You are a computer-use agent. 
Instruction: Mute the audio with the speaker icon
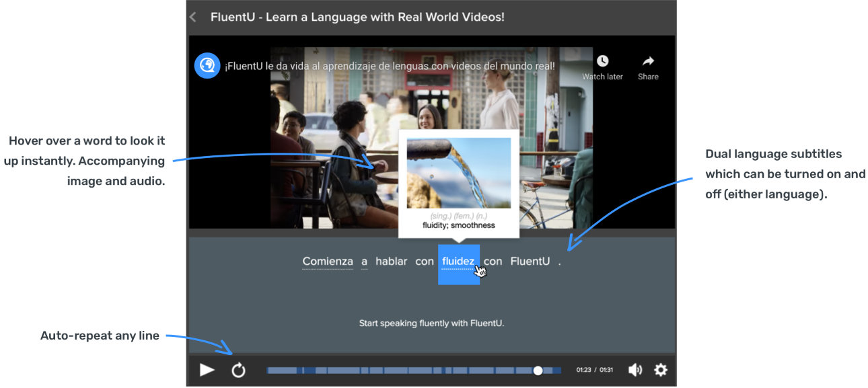point(635,370)
